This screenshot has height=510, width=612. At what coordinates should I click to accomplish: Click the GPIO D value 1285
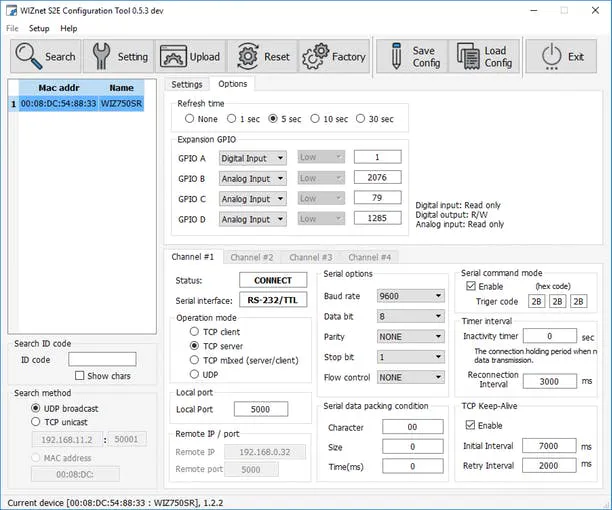(377, 218)
